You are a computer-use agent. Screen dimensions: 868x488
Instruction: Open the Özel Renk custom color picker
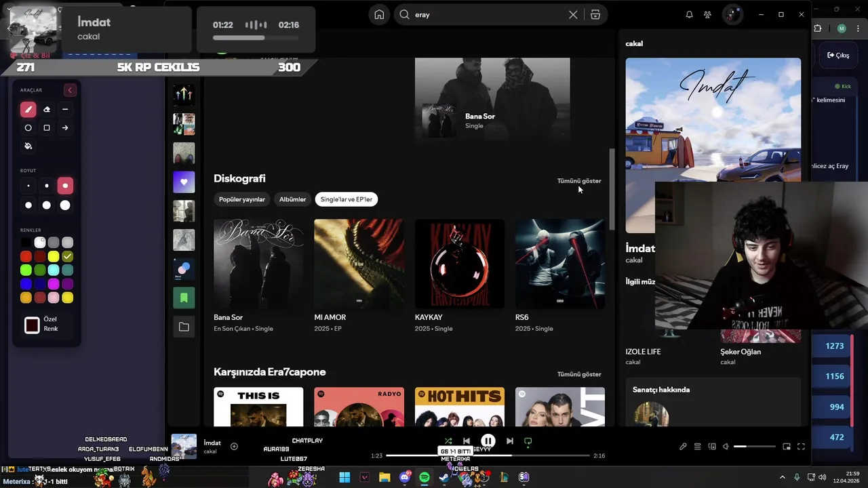pyautogui.click(x=32, y=325)
